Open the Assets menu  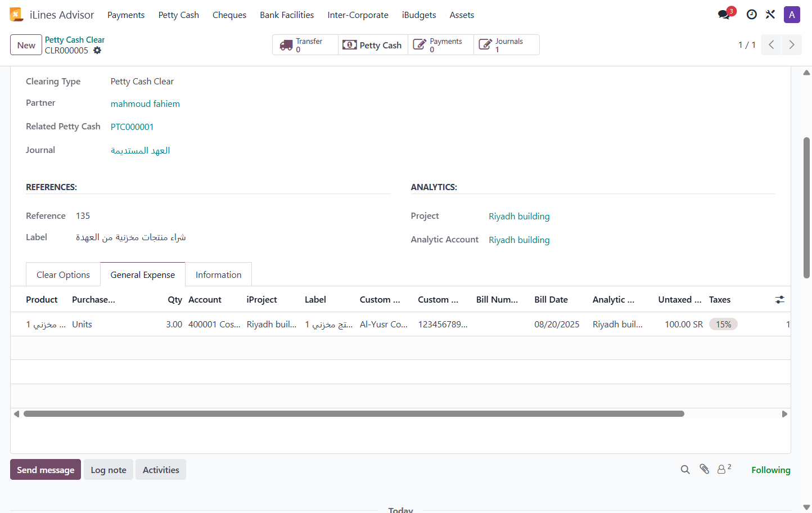(x=462, y=15)
